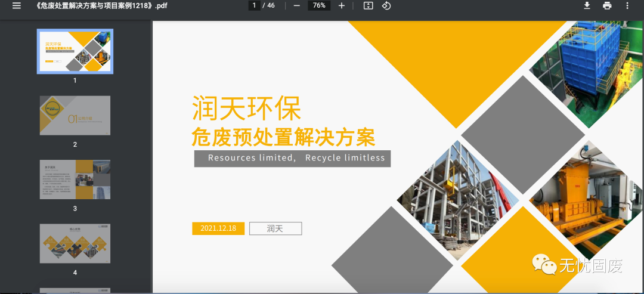This screenshot has width=644, height=294.
Task: Click the zoom in plus button
Action: coord(341,6)
